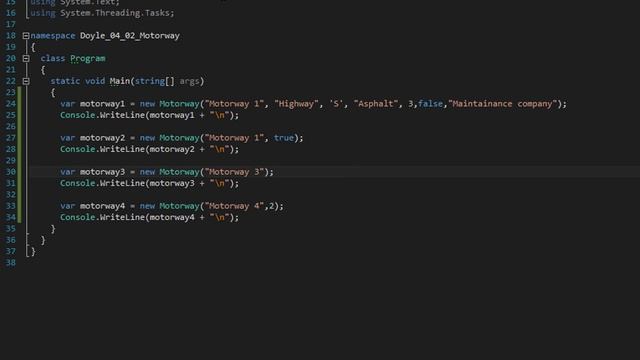Image resolution: width=640 pixels, height=360 pixels.
Task: Click line number 24 in the gutter
Action: (11, 104)
